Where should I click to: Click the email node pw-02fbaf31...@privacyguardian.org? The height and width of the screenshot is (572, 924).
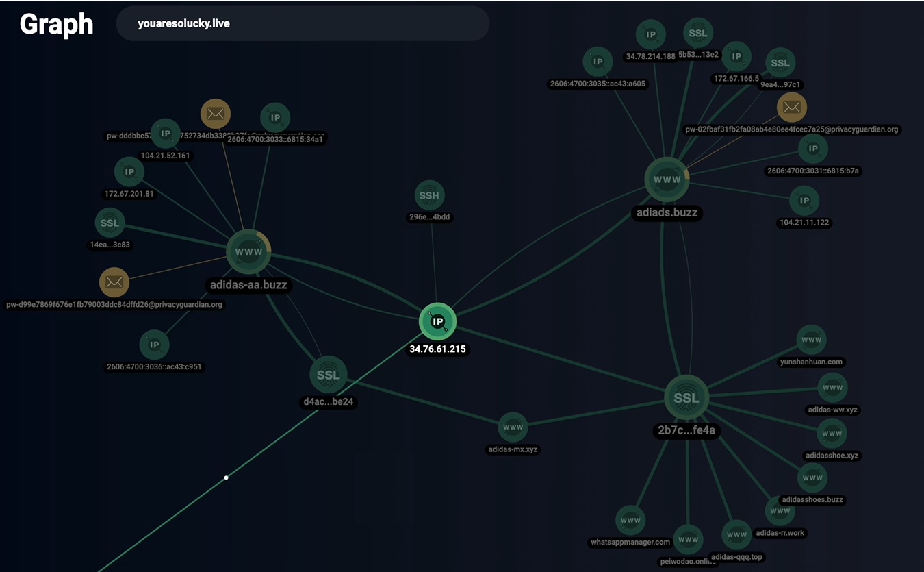(792, 107)
